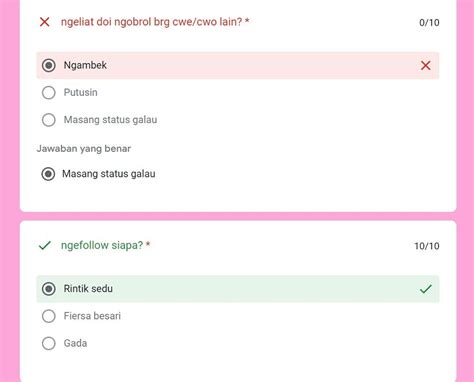Select the Ngambek radio button
This screenshot has height=382, width=474.
pos(49,65)
